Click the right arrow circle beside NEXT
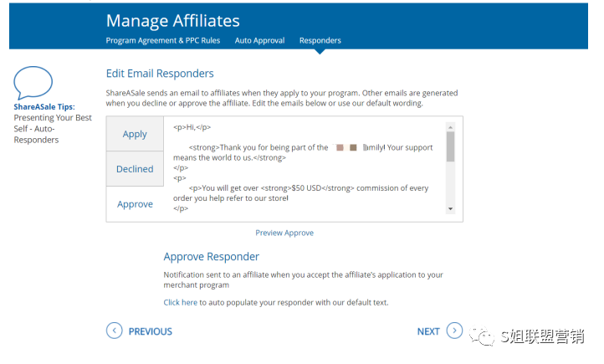This screenshot has height=364, width=604. tap(454, 331)
